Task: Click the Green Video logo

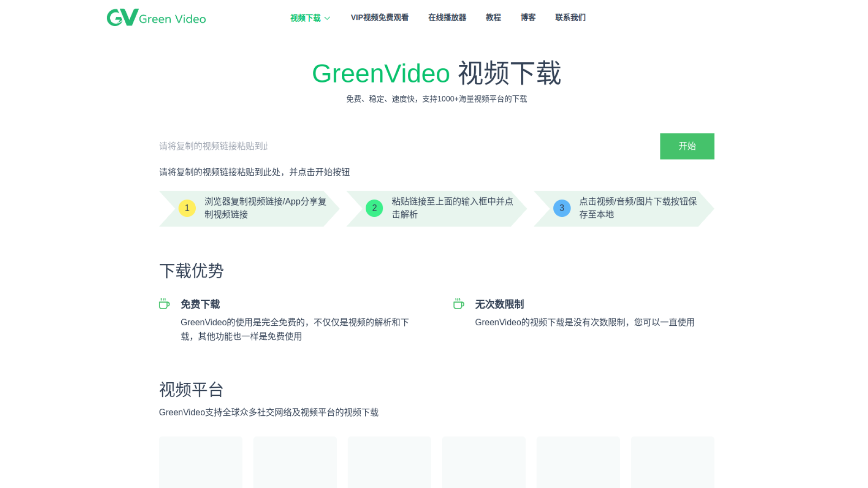Action: [156, 18]
